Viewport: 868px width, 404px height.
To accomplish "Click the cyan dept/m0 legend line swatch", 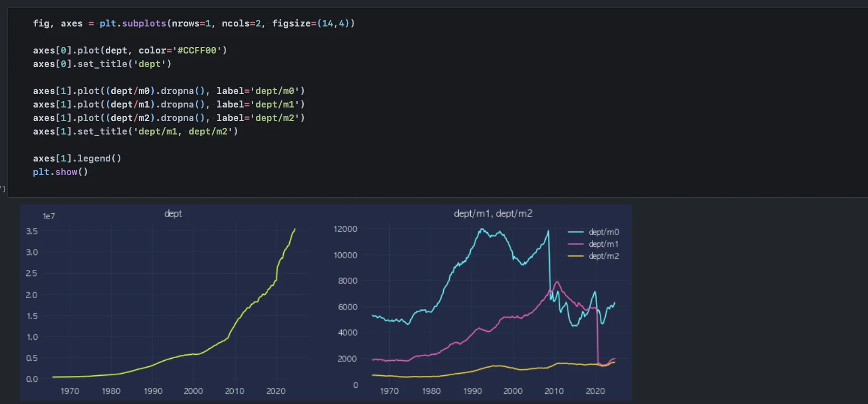I will tap(575, 232).
